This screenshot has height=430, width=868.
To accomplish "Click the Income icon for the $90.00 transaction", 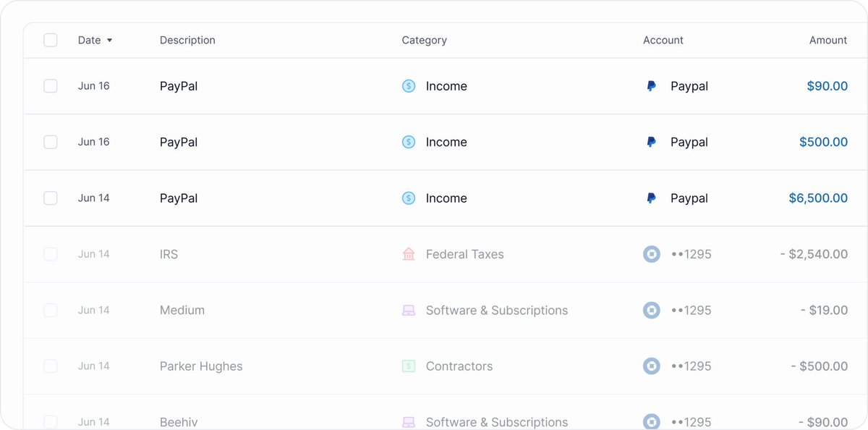I will click(x=409, y=86).
